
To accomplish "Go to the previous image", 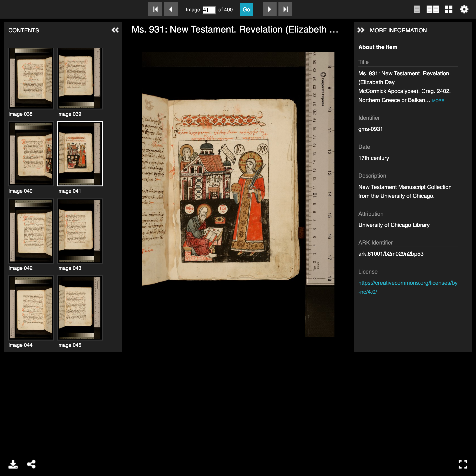I will (x=171, y=9).
